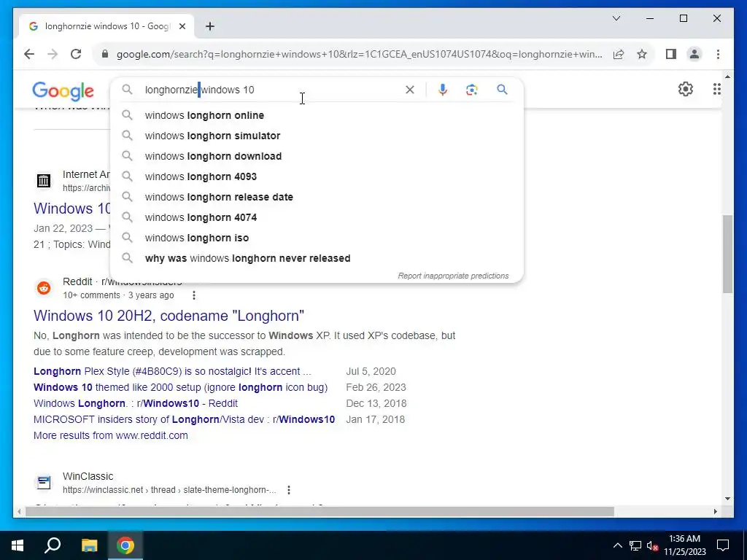Open the tab search chevron
The width and height of the screenshot is (747, 560).
point(616,18)
